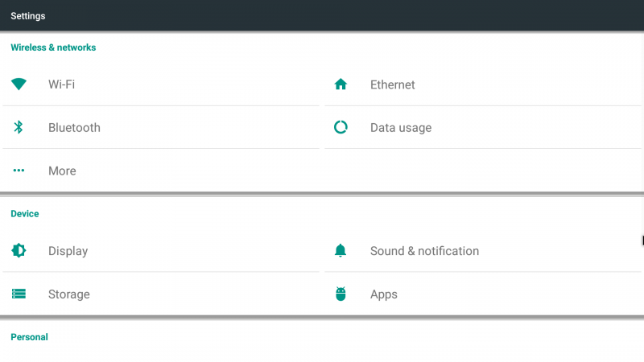Viewport: 644px width, 362px height.
Task: Click the Wireless & networks section header
Action: (53, 47)
